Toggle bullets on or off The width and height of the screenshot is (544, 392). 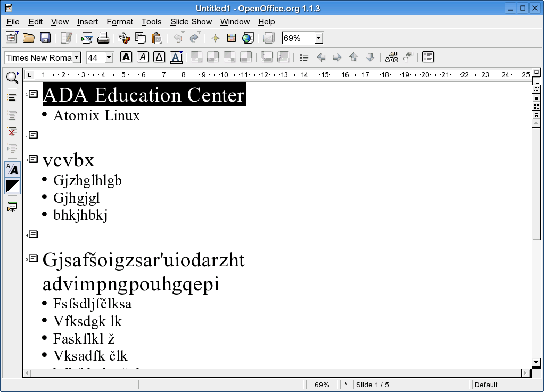[x=304, y=57]
